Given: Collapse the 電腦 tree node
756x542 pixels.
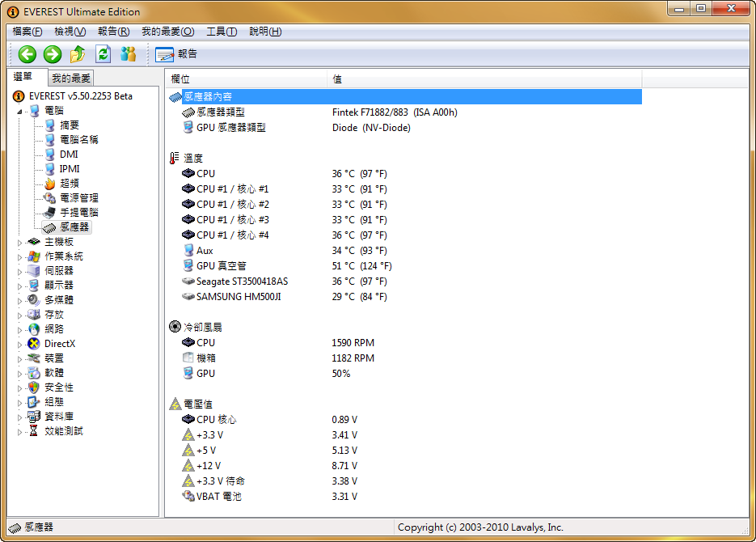Looking at the screenshot, I should pos(19,112).
